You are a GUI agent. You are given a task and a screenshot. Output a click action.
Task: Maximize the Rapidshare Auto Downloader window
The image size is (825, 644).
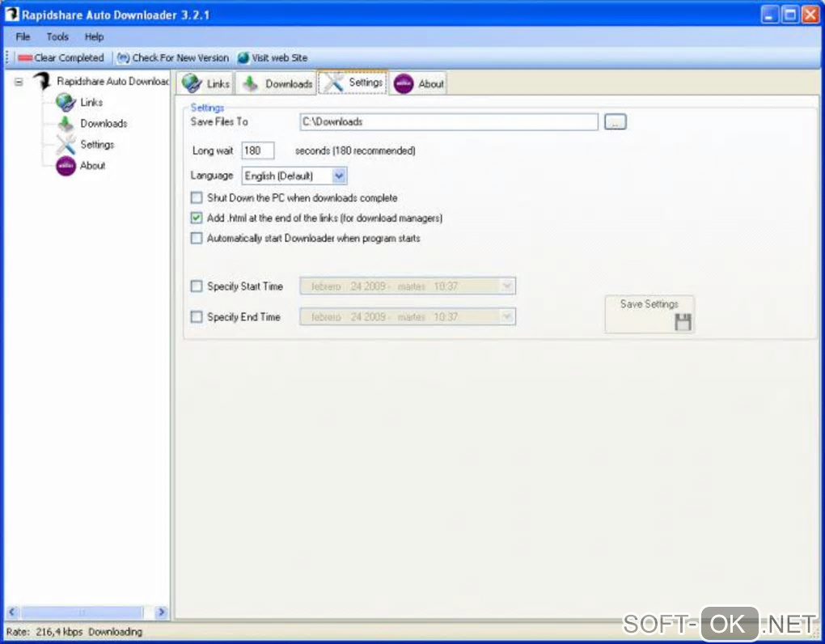(x=789, y=15)
